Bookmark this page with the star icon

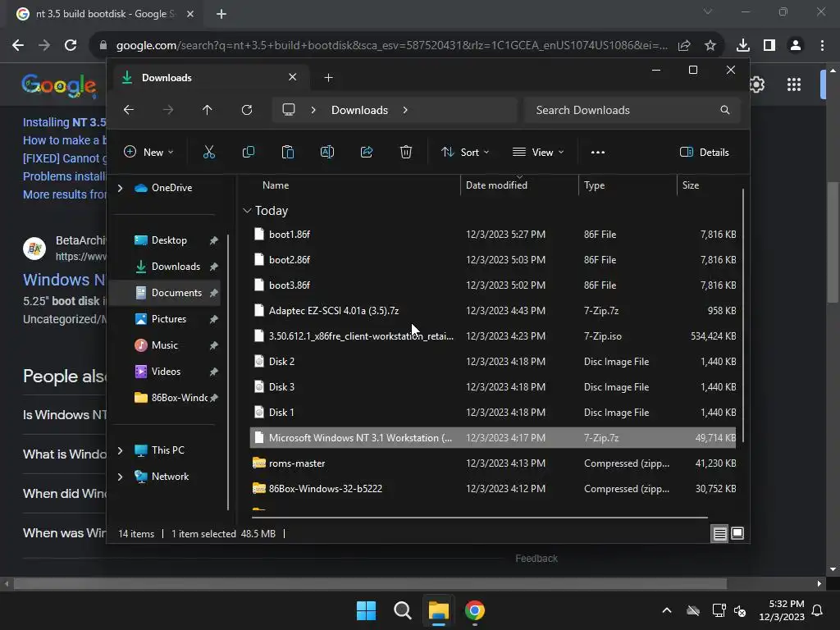(710, 46)
